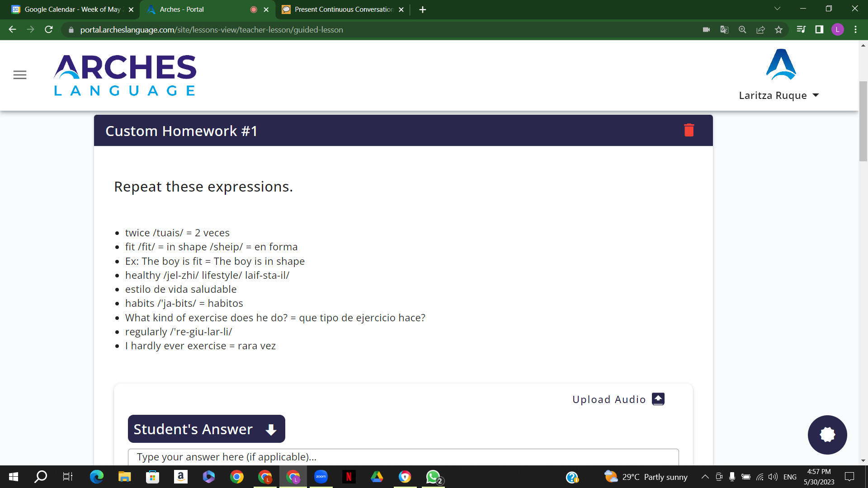The height and width of the screenshot is (488, 868).
Task: Switch to the Google Calendar tab
Action: tap(72, 9)
